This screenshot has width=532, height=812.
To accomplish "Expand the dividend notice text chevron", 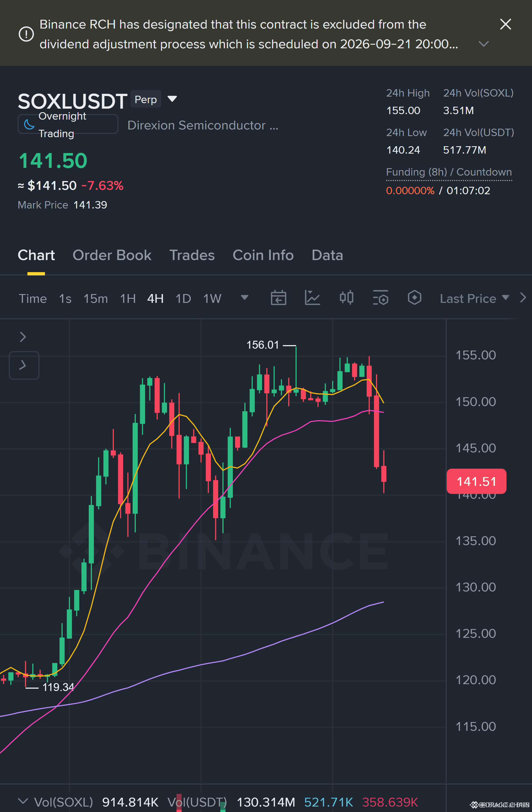I will [x=483, y=44].
